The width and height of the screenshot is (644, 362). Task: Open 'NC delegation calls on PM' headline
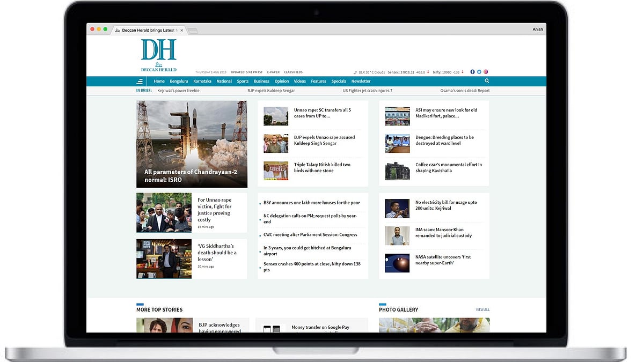pyautogui.click(x=310, y=219)
